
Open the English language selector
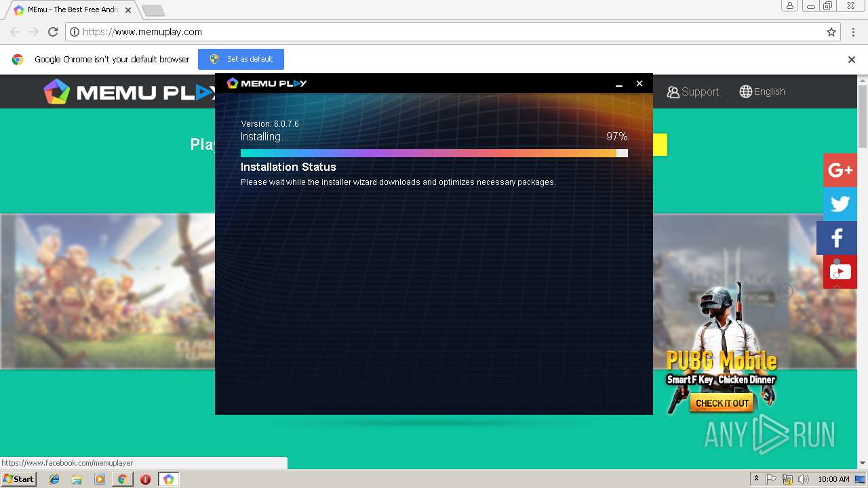(762, 91)
